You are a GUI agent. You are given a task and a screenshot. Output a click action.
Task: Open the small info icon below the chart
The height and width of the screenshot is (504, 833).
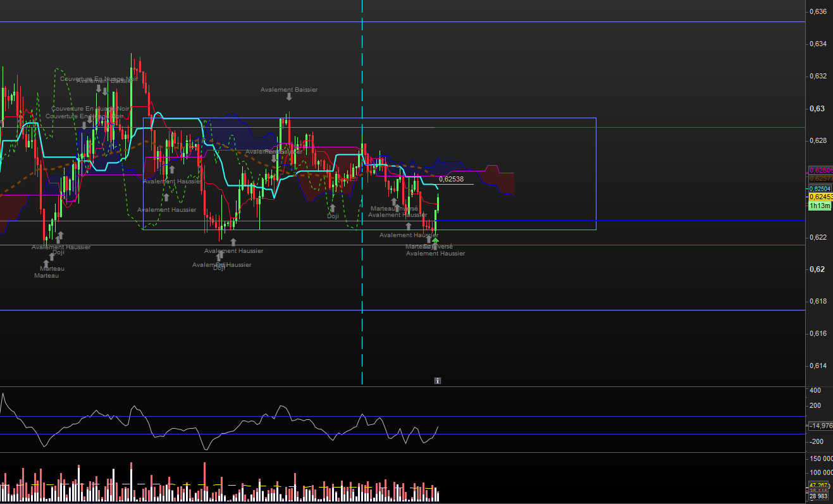tap(437, 381)
